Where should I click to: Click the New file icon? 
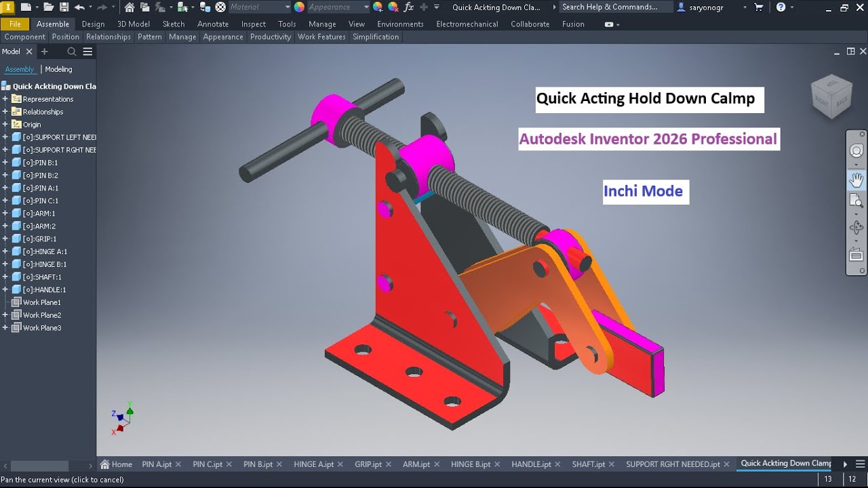(x=26, y=7)
